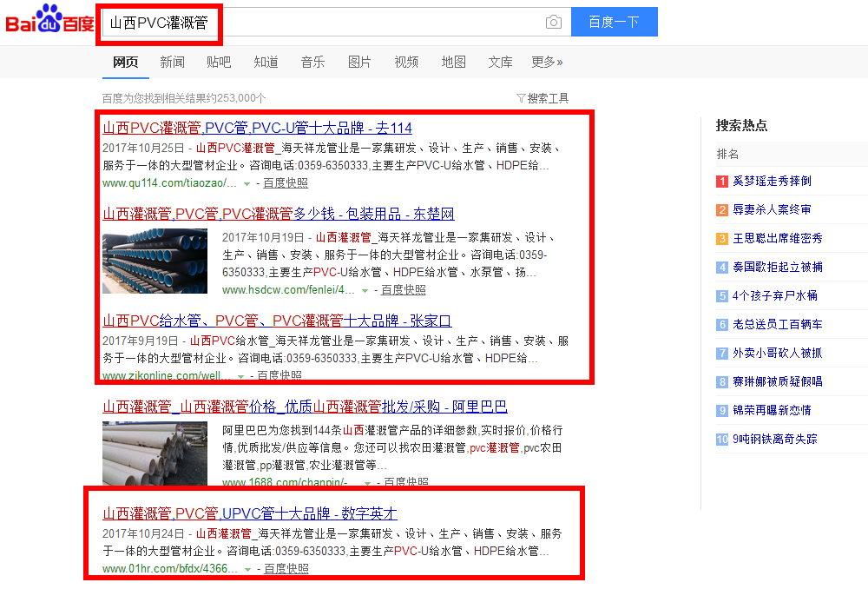Switch to the 视频 tab
This screenshot has width=868, height=589.
[x=406, y=62]
